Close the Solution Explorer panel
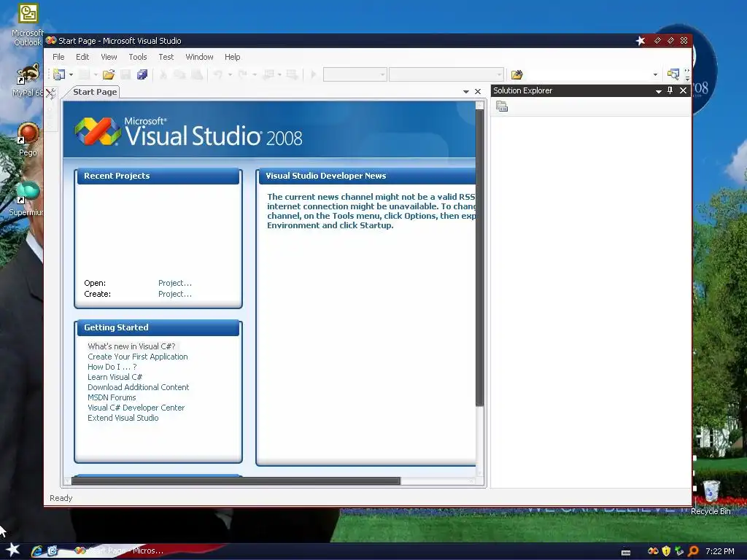 (683, 90)
